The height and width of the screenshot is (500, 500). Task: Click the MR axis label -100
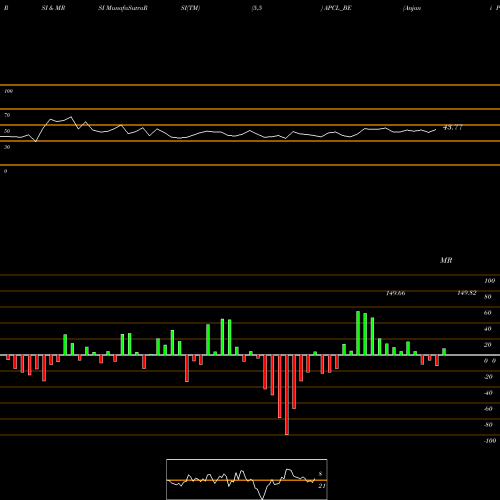(490, 441)
